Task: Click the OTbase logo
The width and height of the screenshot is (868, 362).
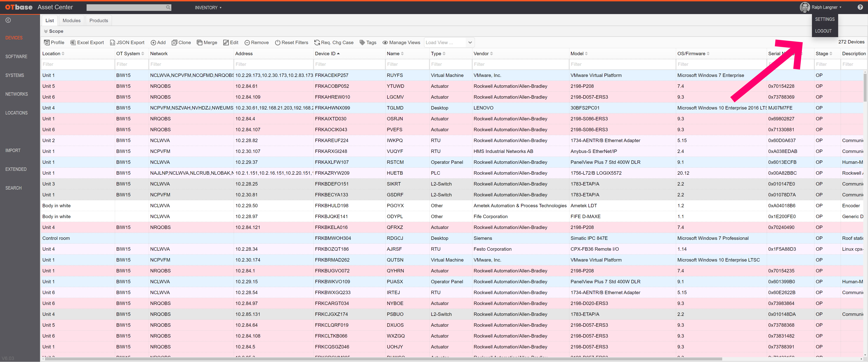Action: pos(19,7)
